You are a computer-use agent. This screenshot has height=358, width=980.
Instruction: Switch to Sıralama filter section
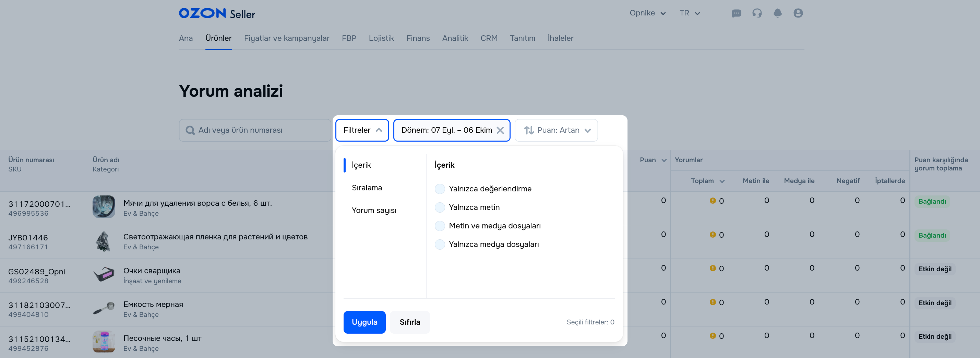[x=367, y=188]
